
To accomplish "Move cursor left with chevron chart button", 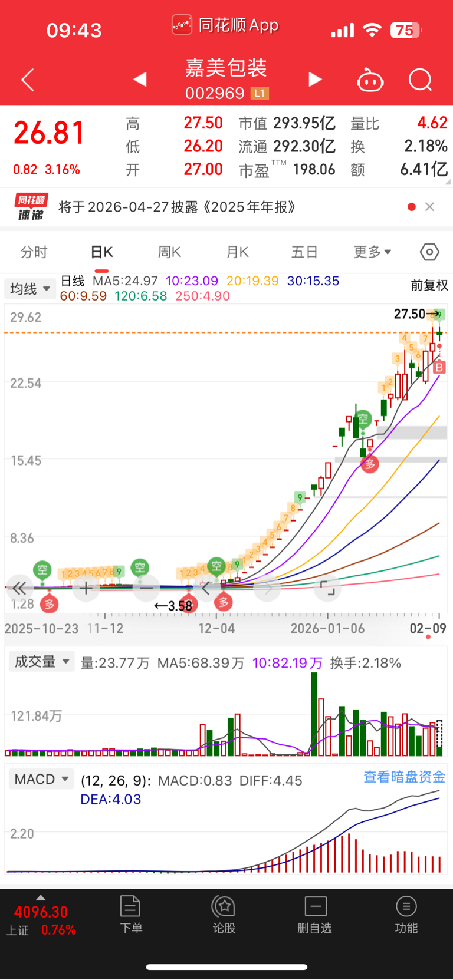I will pos(206,588).
